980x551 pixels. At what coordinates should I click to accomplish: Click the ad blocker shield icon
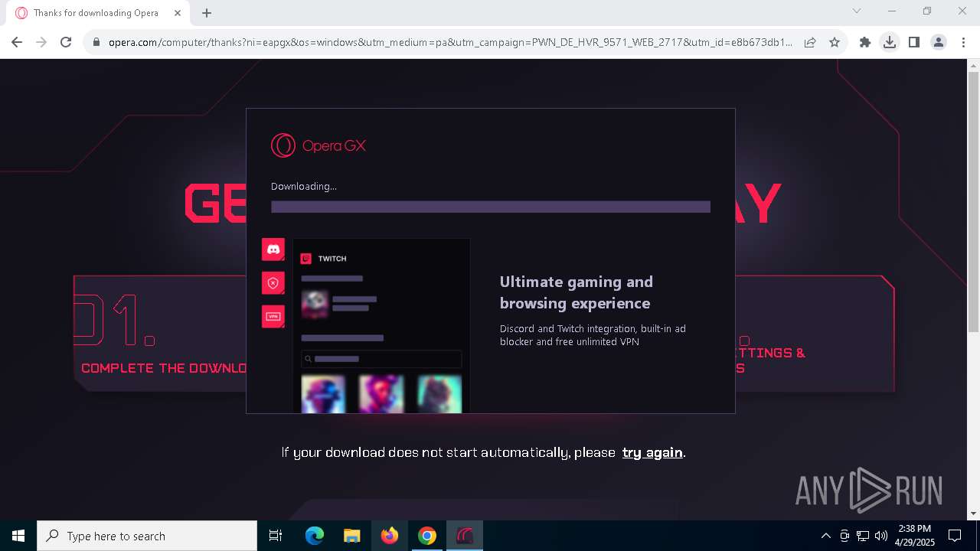(x=273, y=282)
